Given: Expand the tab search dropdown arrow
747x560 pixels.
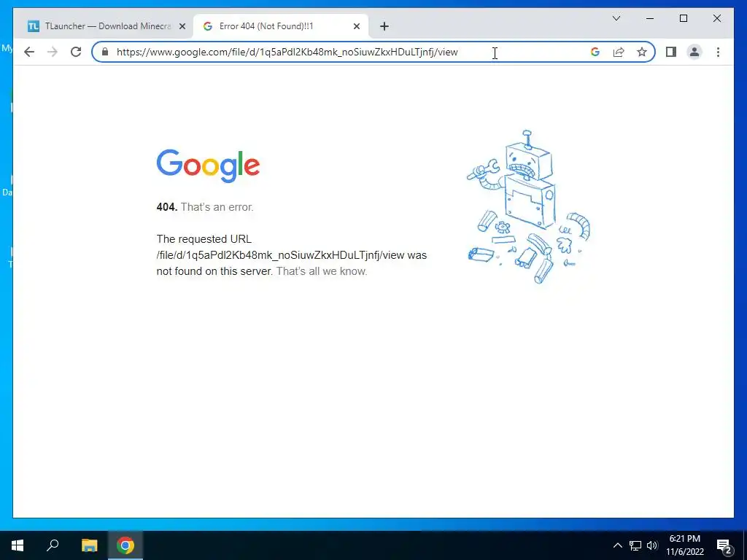Looking at the screenshot, I should (x=616, y=18).
